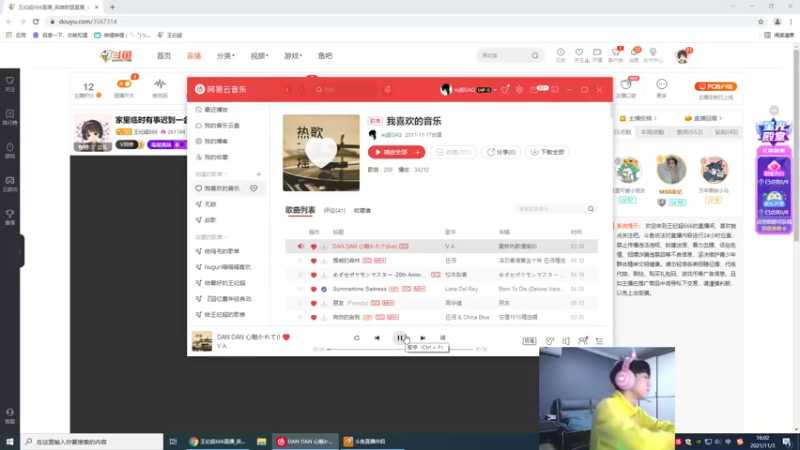Click the audio quality badge in player bar
800x450 pixels.
[x=529, y=341]
